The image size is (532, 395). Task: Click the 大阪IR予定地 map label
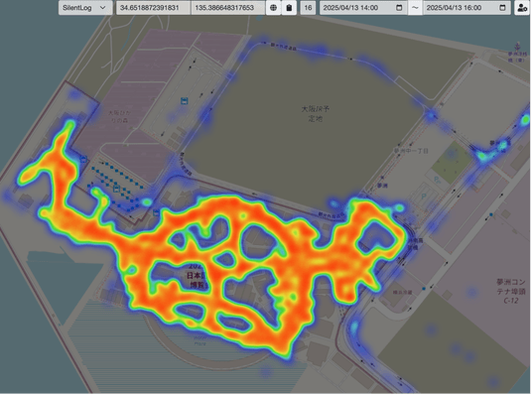click(316, 114)
